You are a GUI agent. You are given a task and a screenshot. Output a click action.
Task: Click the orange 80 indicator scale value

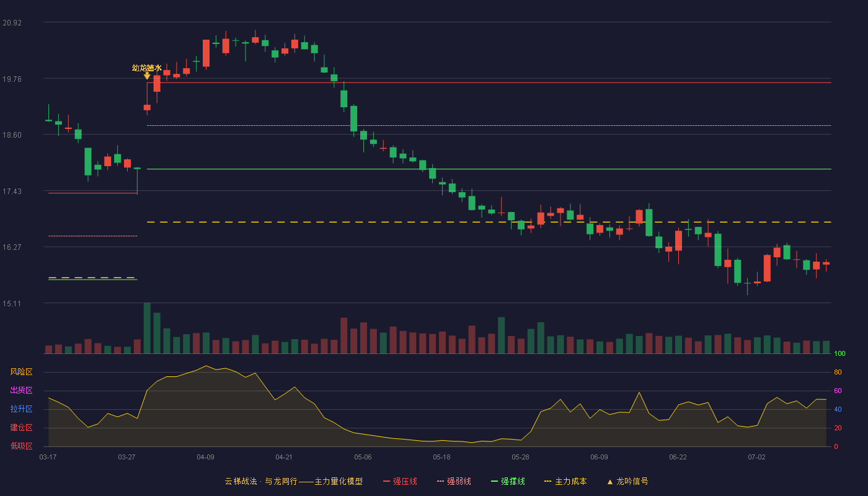(x=838, y=372)
